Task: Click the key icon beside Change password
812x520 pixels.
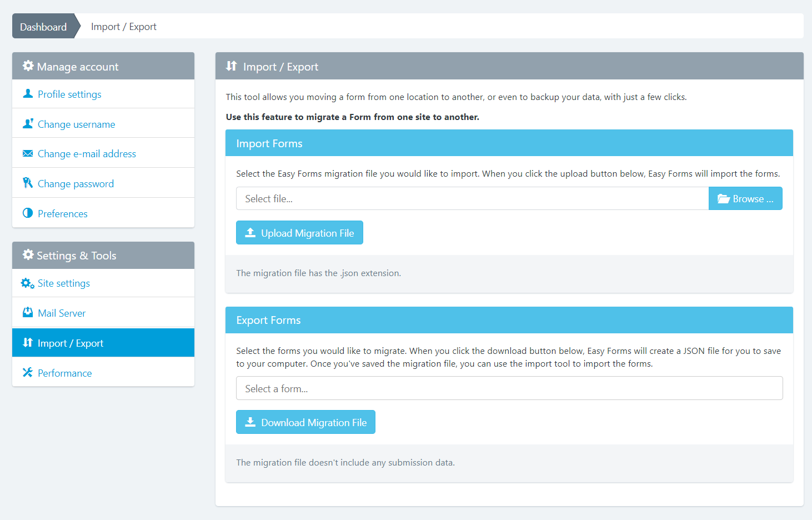Action: tap(28, 183)
